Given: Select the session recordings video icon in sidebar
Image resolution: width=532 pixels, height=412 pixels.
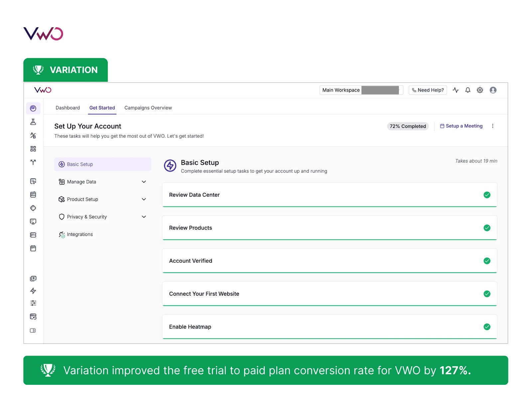Looking at the screenshot, I should (x=33, y=278).
